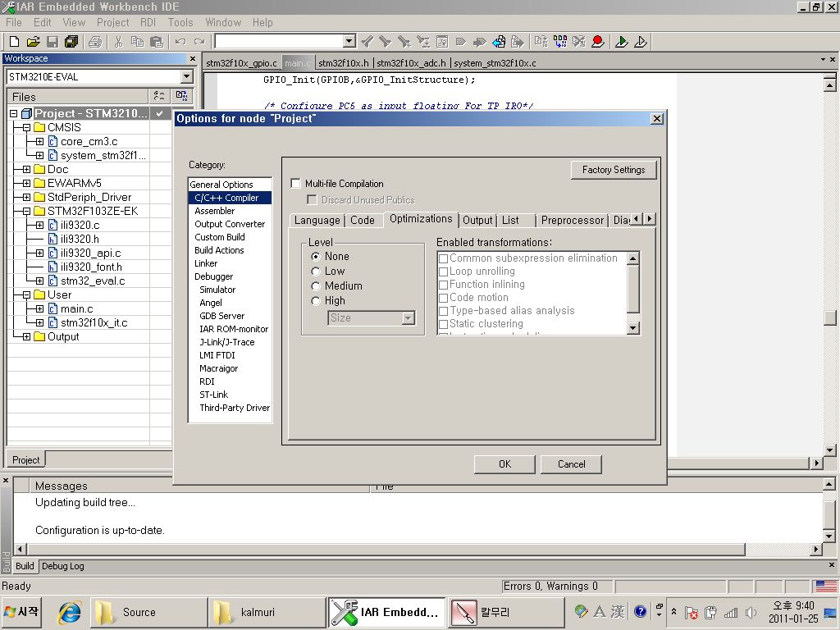The height and width of the screenshot is (630, 840).
Task: Click Cancel in the Options dialog
Action: click(571, 464)
